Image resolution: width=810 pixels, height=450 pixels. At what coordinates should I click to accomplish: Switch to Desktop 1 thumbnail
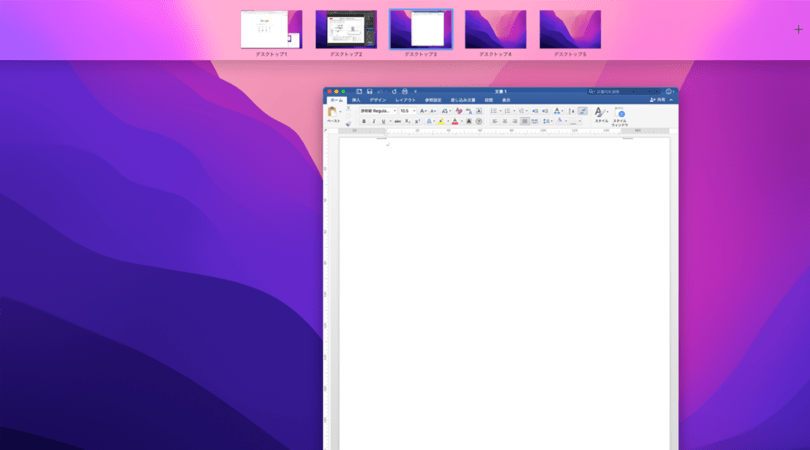click(271, 29)
